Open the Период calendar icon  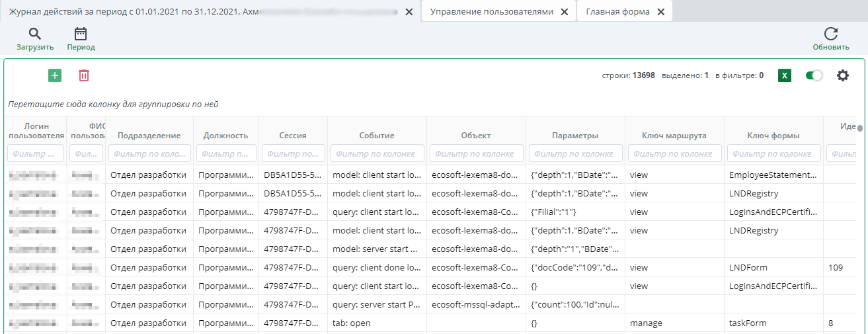pos(81,34)
